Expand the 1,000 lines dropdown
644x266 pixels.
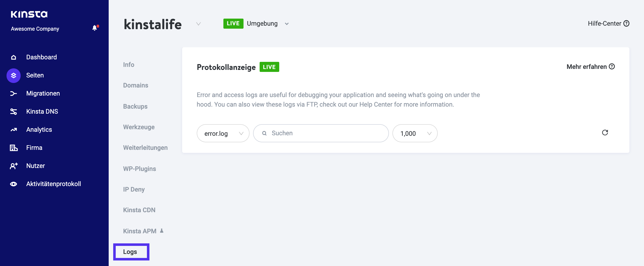click(415, 133)
